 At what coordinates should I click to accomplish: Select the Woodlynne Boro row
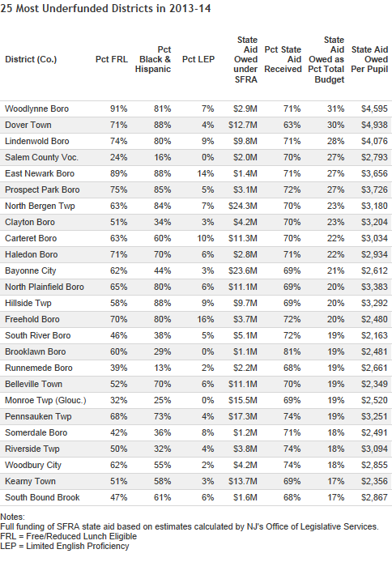[196, 109]
